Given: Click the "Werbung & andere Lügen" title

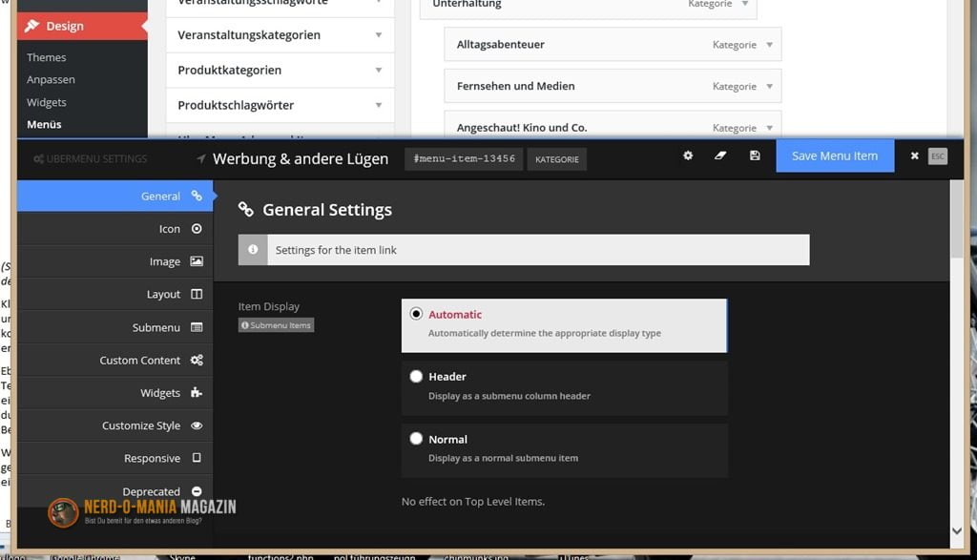Looking at the screenshot, I should point(301,159).
